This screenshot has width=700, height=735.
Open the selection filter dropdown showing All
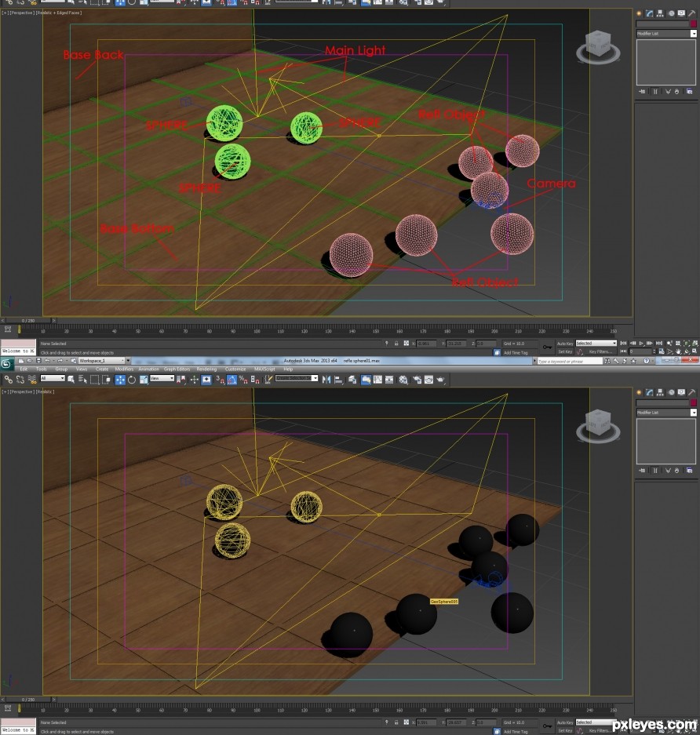(x=53, y=378)
